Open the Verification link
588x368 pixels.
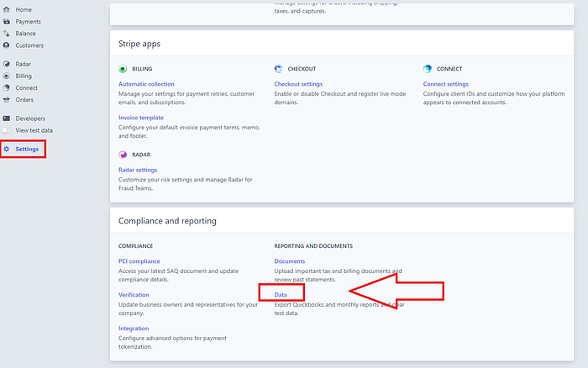134,295
